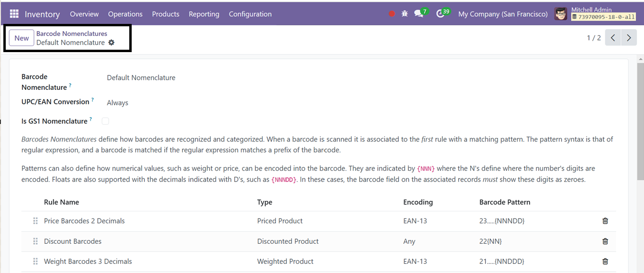Click the 1 / 2 record pager counter
The width and height of the screenshot is (644, 273).
click(x=594, y=38)
